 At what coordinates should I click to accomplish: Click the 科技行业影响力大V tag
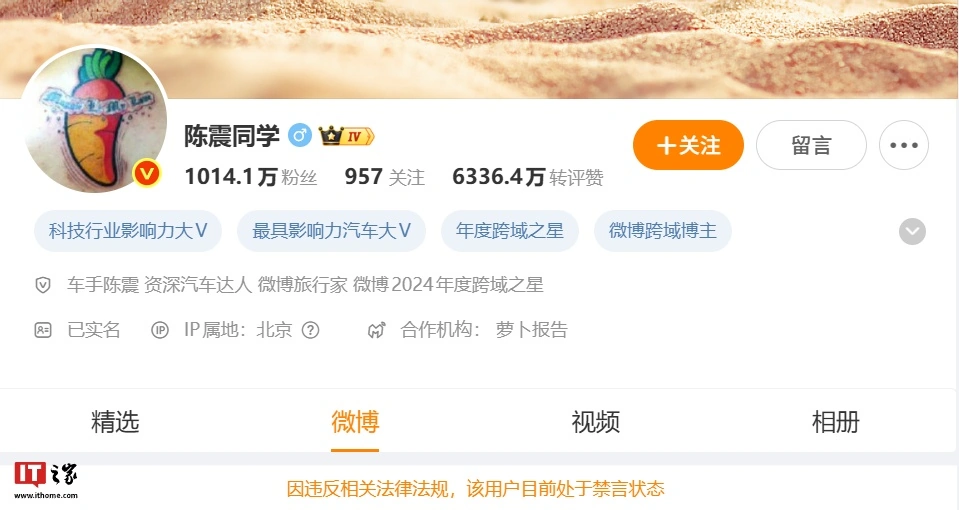tap(128, 231)
